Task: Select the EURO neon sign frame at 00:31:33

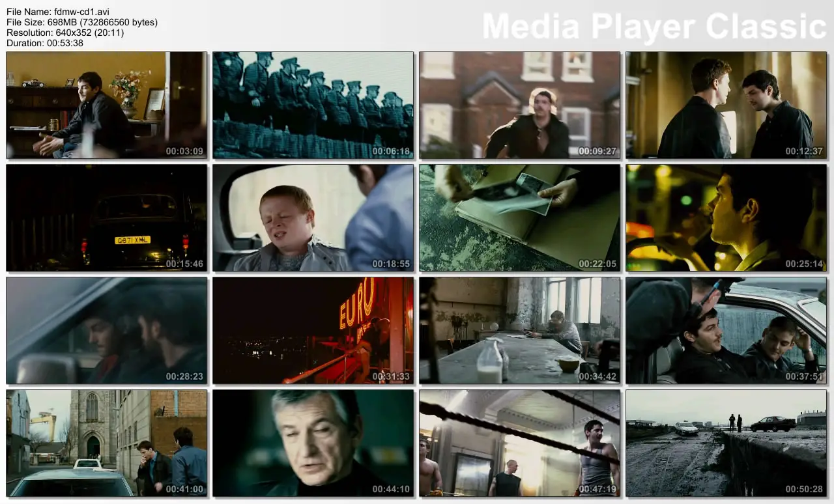Action: [313, 330]
